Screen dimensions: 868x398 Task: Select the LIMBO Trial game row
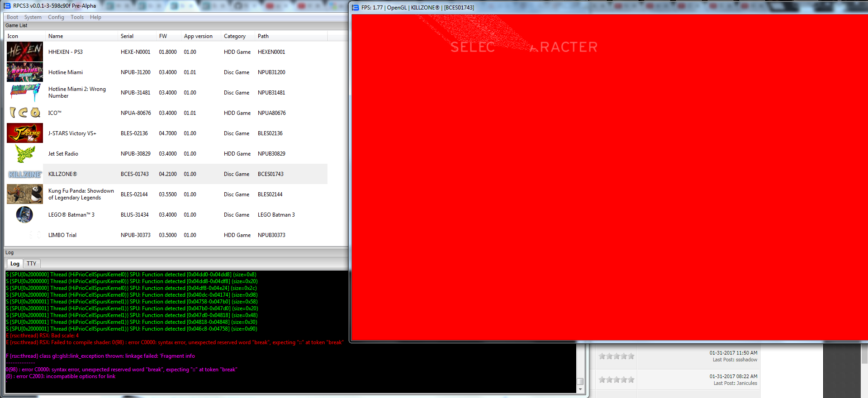[62, 235]
